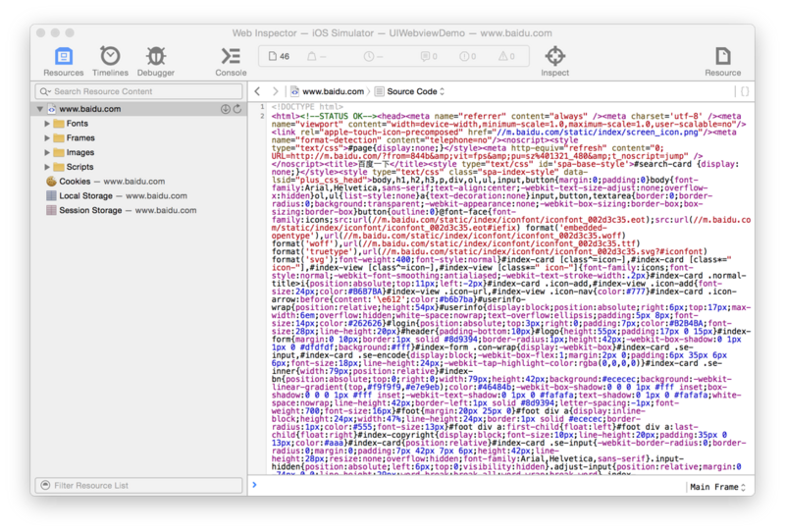The width and height of the screenshot is (785, 532).
Task: Download web archive for www.baidu.com
Action: 226,109
